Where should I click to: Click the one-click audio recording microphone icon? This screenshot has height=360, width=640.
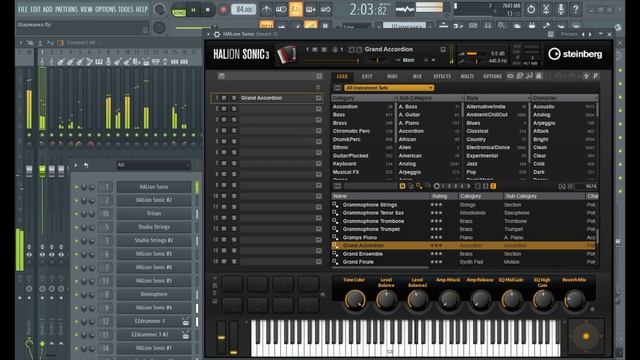click(561, 9)
